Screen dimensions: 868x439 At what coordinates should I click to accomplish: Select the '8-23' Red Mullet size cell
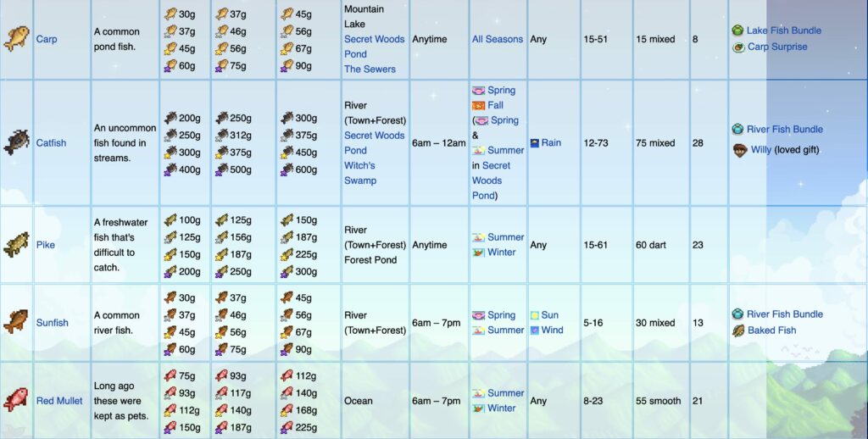tap(593, 401)
